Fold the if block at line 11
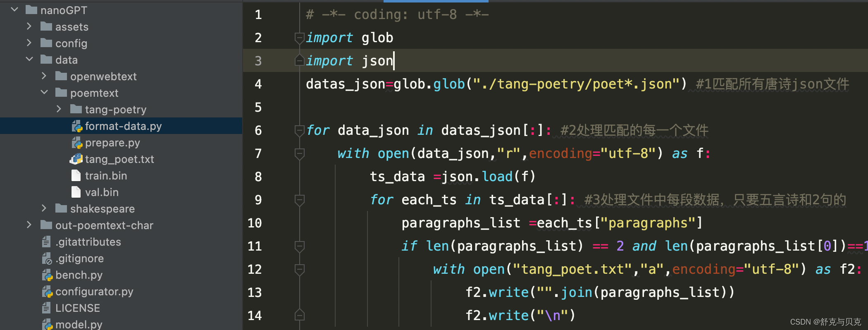Image resolution: width=868 pixels, height=330 pixels. tap(300, 246)
